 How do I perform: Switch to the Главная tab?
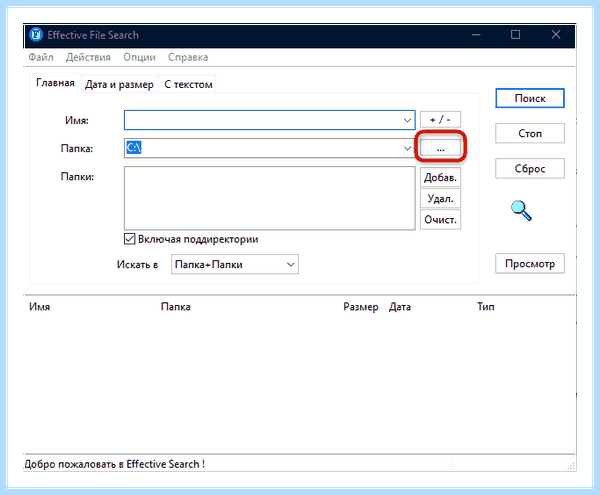point(55,83)
